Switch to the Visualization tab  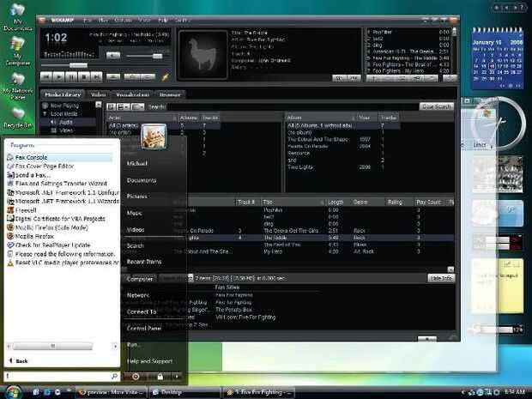[132, 94]
